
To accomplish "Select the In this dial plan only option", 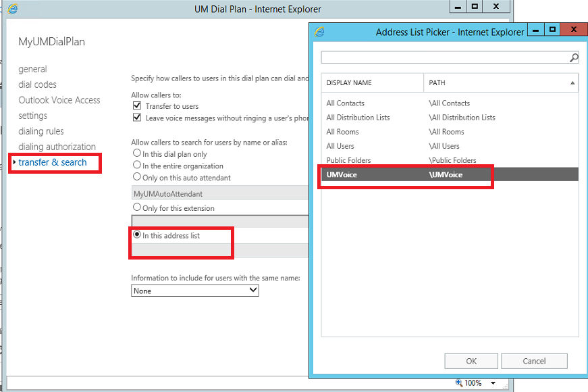I will (x=137, y=154).
